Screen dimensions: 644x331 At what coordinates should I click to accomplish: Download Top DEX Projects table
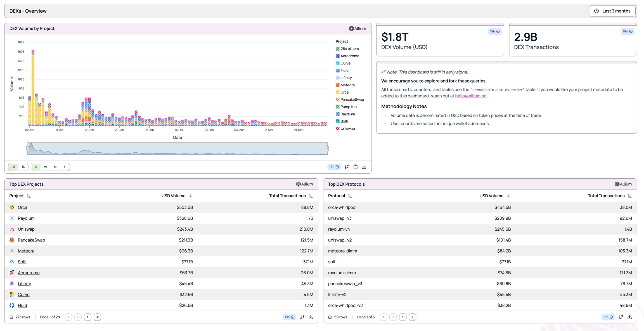click(x=311, y=317)
